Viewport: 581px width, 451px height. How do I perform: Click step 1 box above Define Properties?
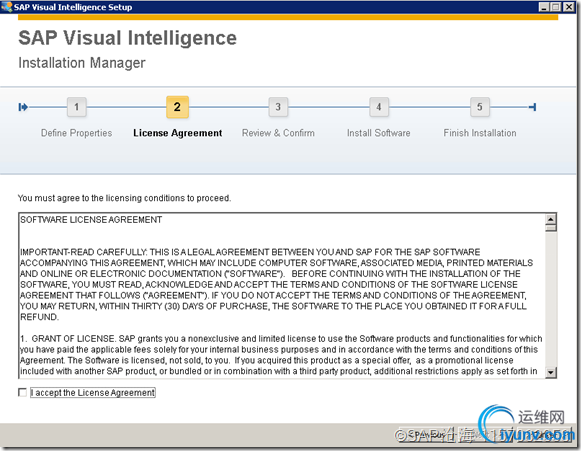(x=77, y=107)
